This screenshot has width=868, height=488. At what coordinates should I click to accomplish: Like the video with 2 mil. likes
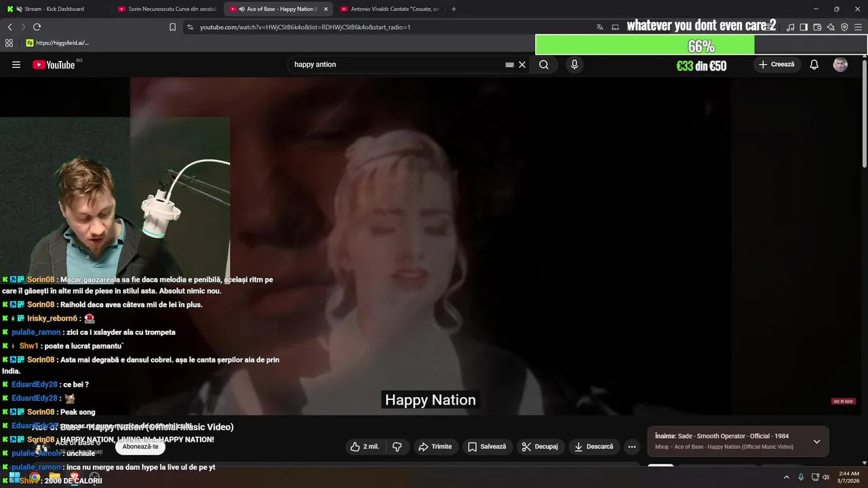(365, 447)
